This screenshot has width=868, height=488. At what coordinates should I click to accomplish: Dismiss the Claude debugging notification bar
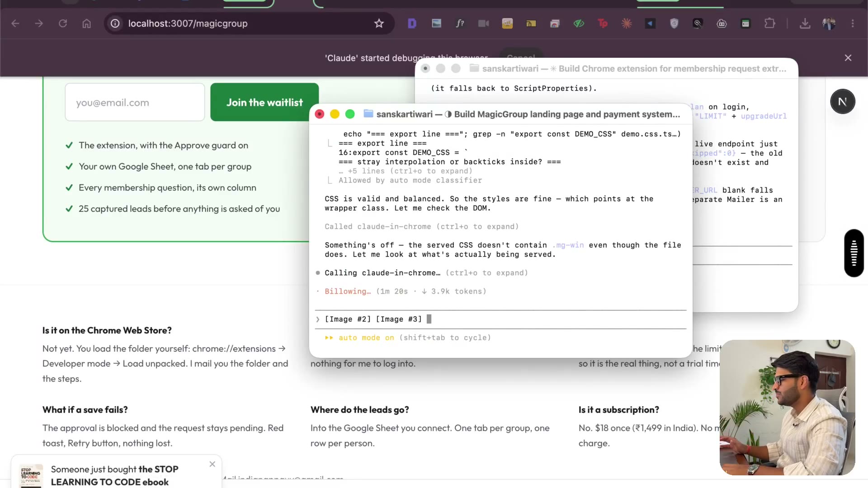click(848, 58)
